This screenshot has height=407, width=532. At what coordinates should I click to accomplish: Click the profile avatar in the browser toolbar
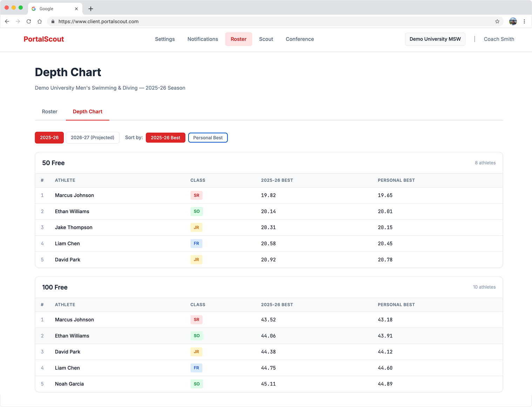coord(513,21)
